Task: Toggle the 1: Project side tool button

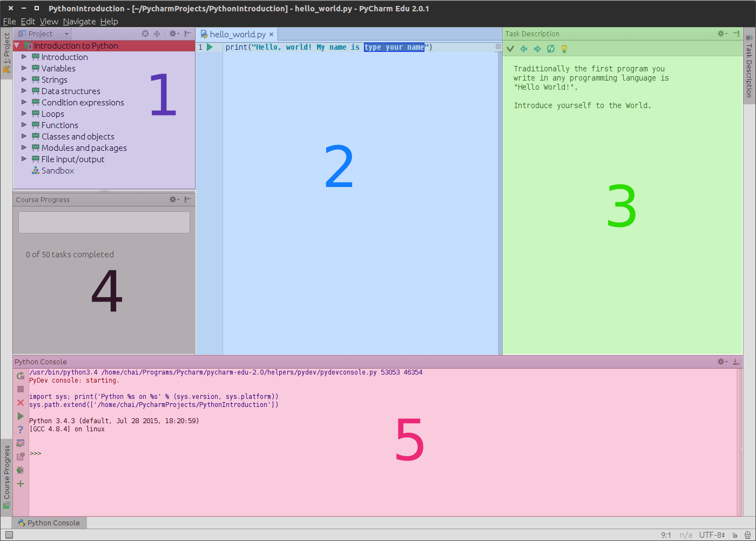Action: [6, 53]
